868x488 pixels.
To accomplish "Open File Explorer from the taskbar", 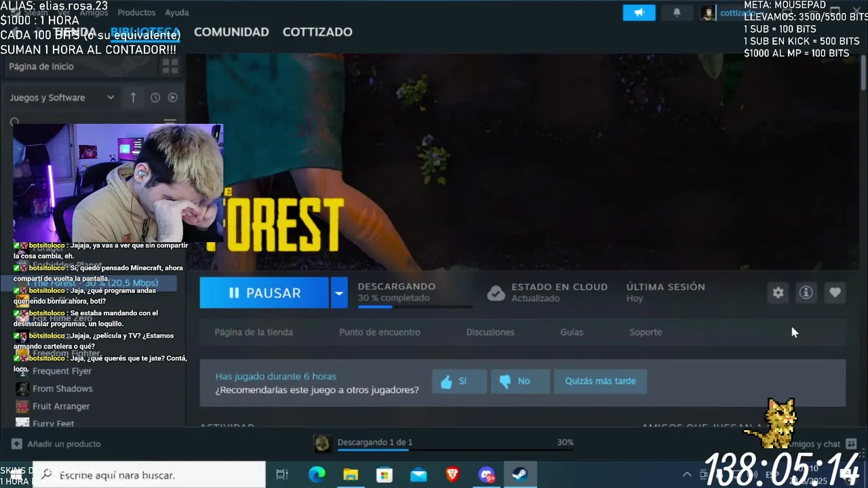I will click(x=351, y=475).
